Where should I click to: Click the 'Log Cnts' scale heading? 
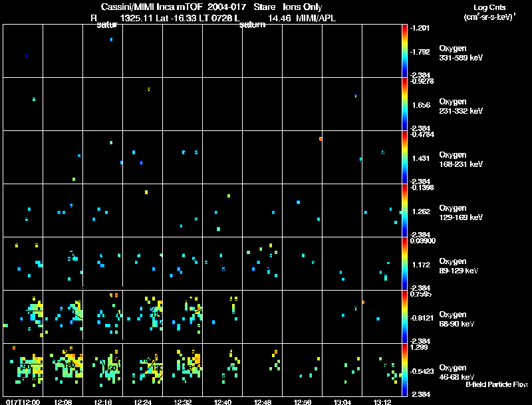[489, 7]
